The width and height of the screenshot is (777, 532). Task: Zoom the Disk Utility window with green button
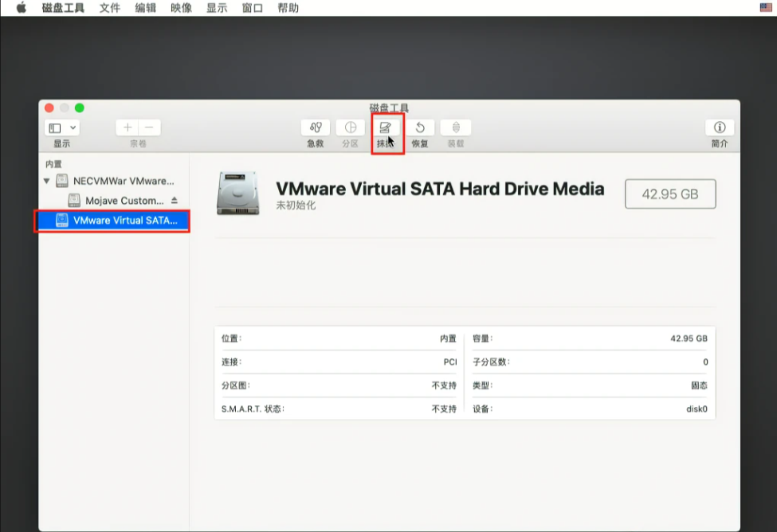click(x=79, y=108)
